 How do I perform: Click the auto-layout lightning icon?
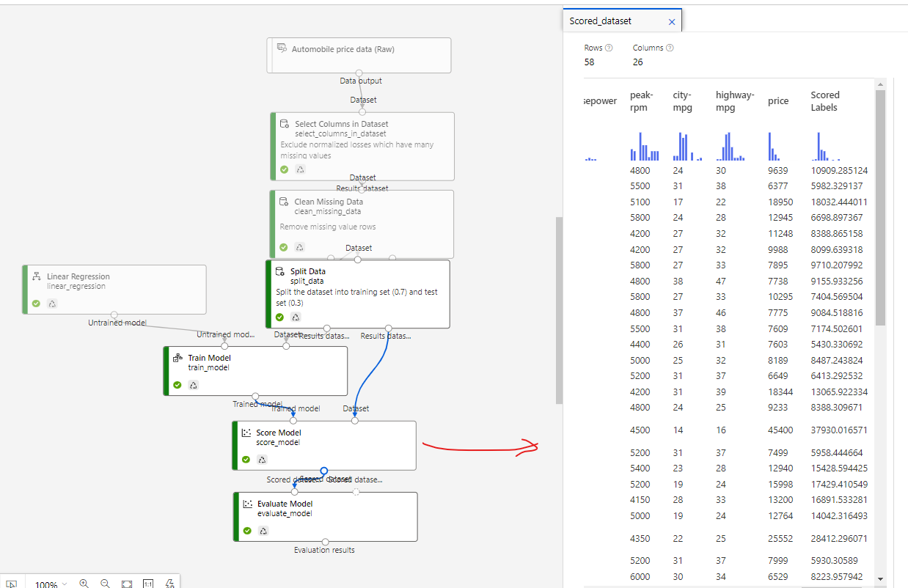point(169,583)
